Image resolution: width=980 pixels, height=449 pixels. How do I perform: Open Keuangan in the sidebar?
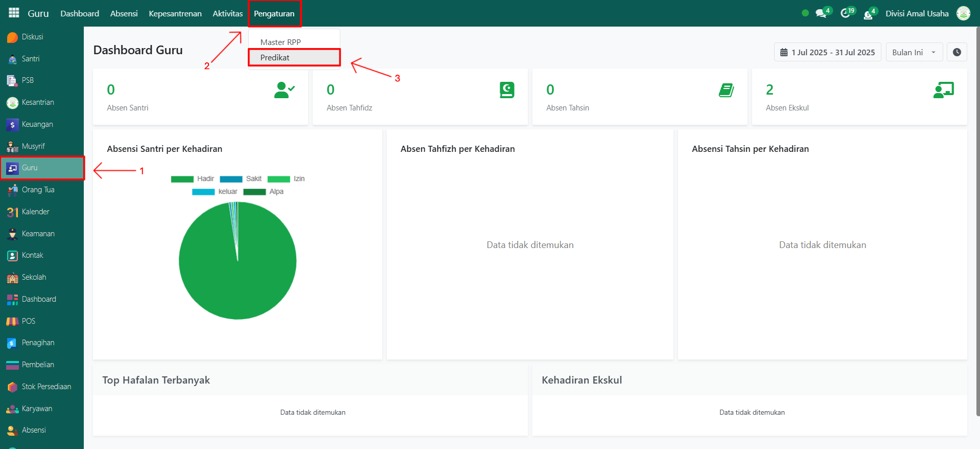click(37, 124)
